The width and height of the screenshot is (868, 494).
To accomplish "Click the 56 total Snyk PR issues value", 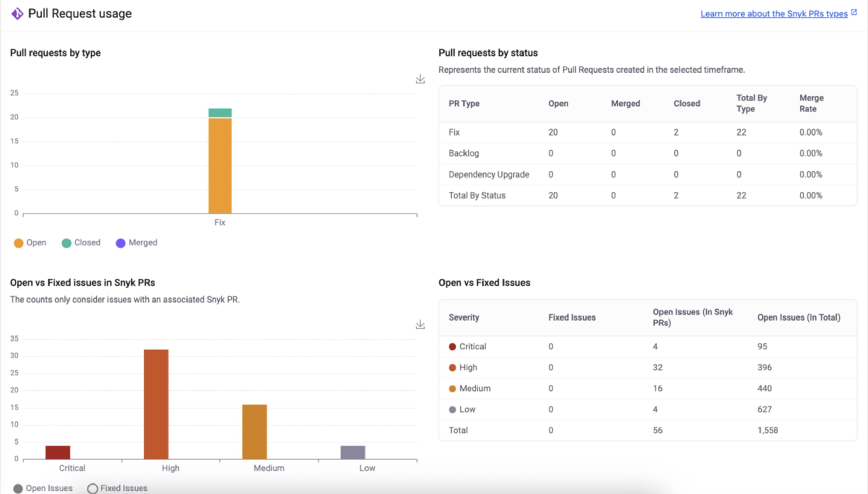I will point(657,431).
